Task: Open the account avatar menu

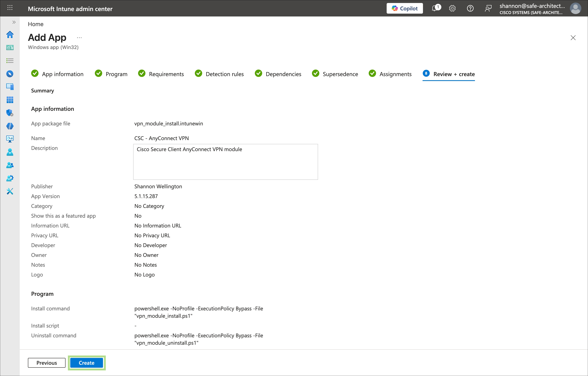Action: click(575, 9)
